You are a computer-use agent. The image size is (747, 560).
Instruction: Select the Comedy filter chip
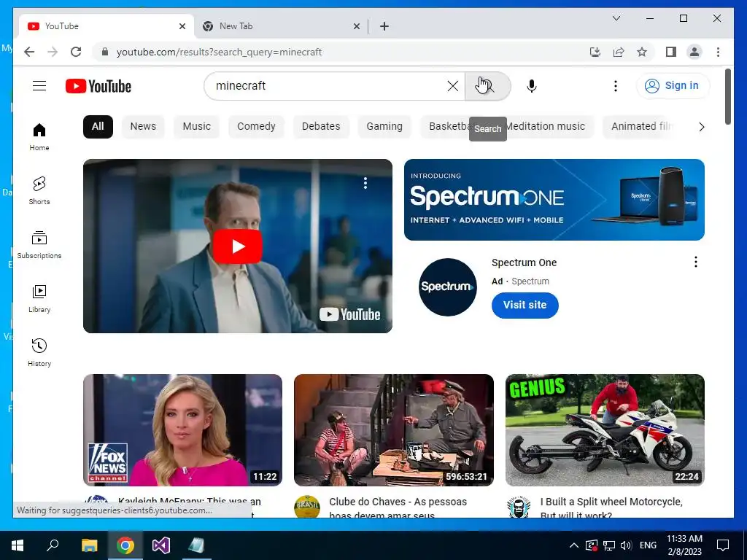256,127
